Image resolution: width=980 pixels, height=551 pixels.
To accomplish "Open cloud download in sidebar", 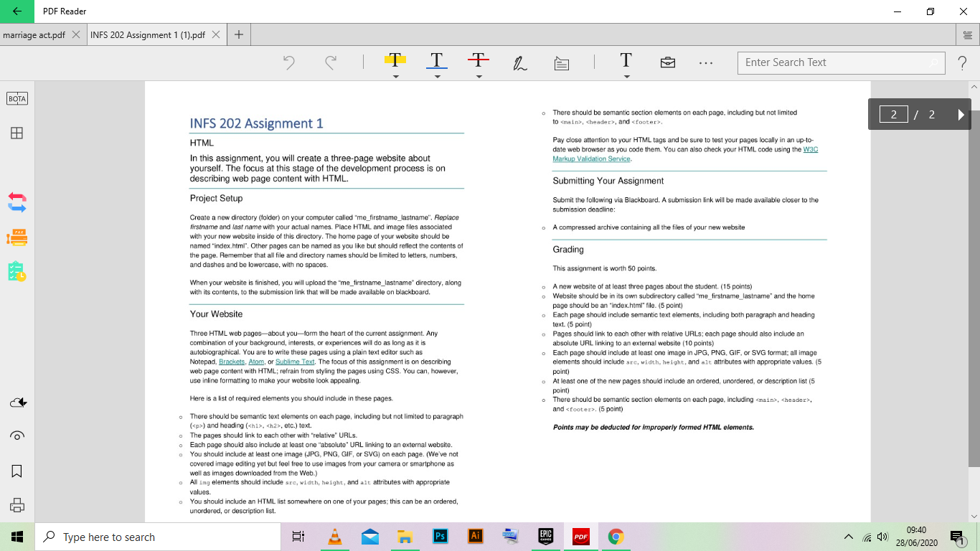I will 17,403.
